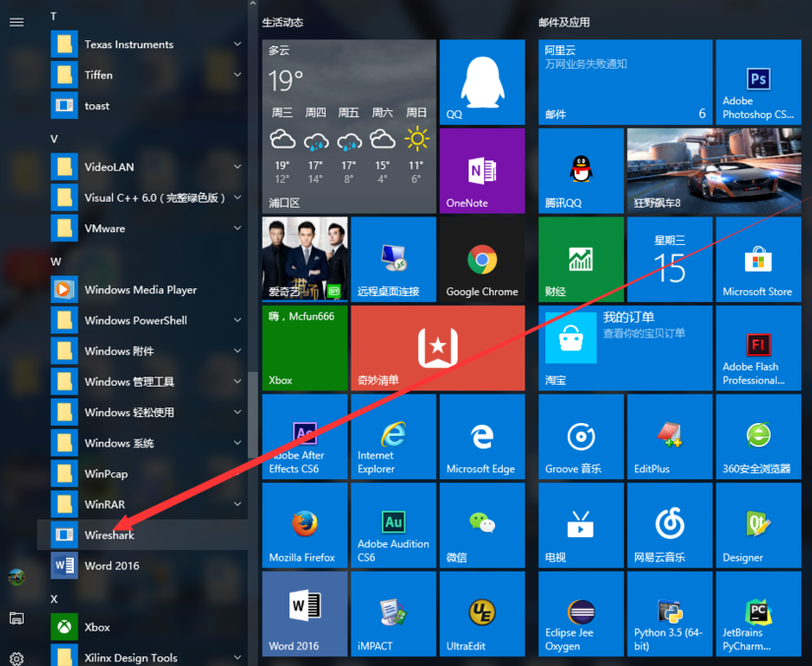Open JetBrains PyCharm tile
Screen dimensions: 812x666
coord(758,614)
